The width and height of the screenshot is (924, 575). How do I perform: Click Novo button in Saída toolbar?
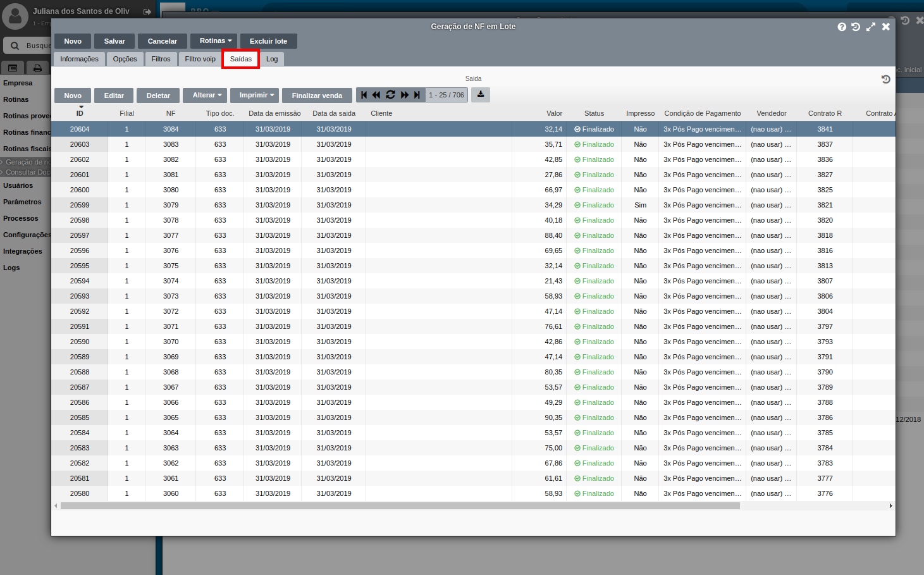[73, 96]
